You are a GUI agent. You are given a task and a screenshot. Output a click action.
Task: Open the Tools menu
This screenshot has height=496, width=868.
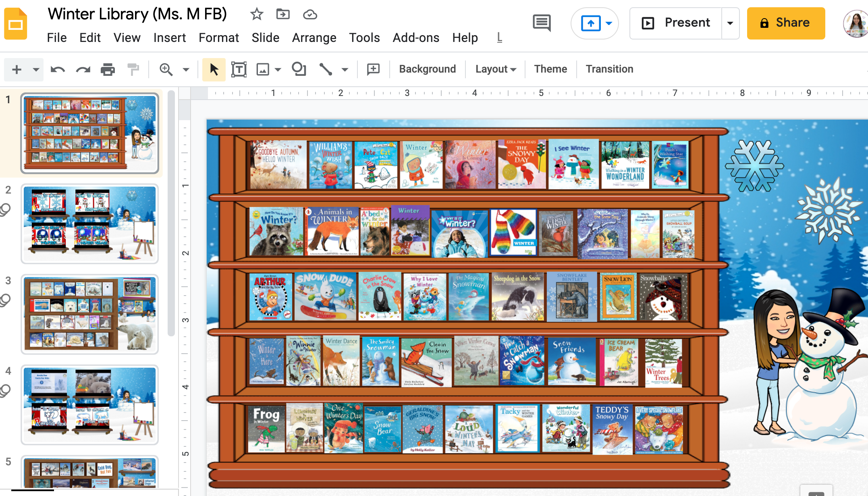[364, 38]
